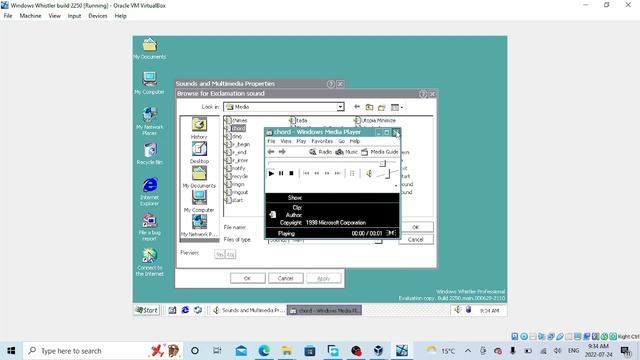This screenshot has height=360, width=640.
Task: Go up one folder level in Browse dialog
Action: point(369,107)
